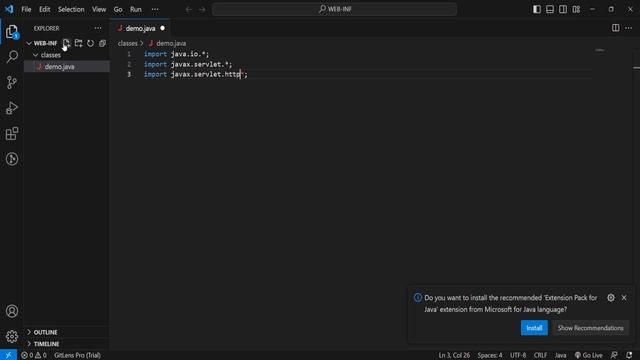Dismiss the Java extension notification
Viewport: 640px width, 360px height.
(624, 298)
